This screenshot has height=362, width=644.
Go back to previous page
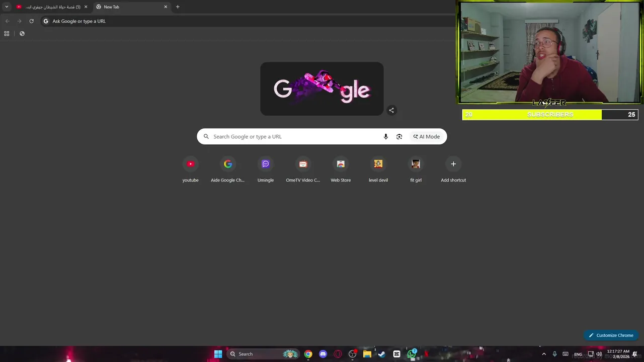[x=7, y=21]
